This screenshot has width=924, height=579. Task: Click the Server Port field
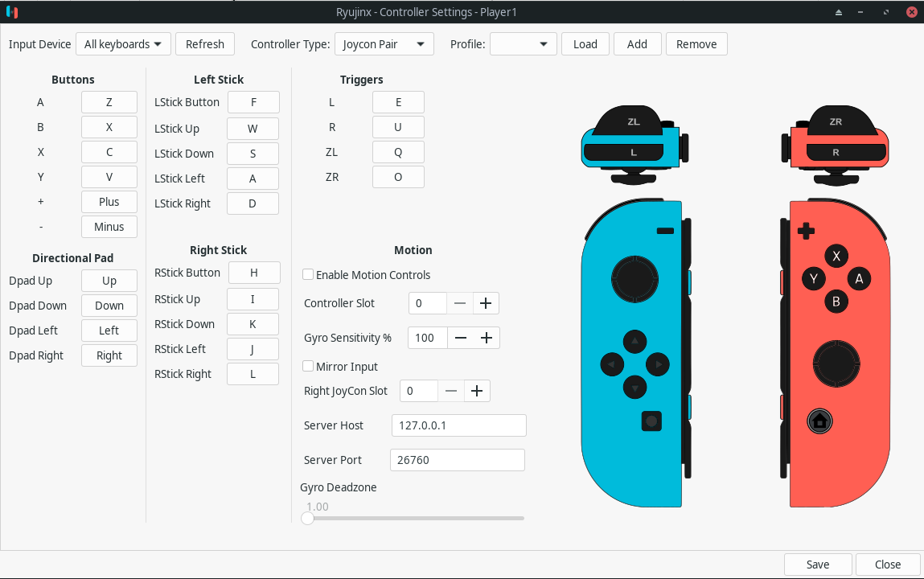click(x=458, y=460)
